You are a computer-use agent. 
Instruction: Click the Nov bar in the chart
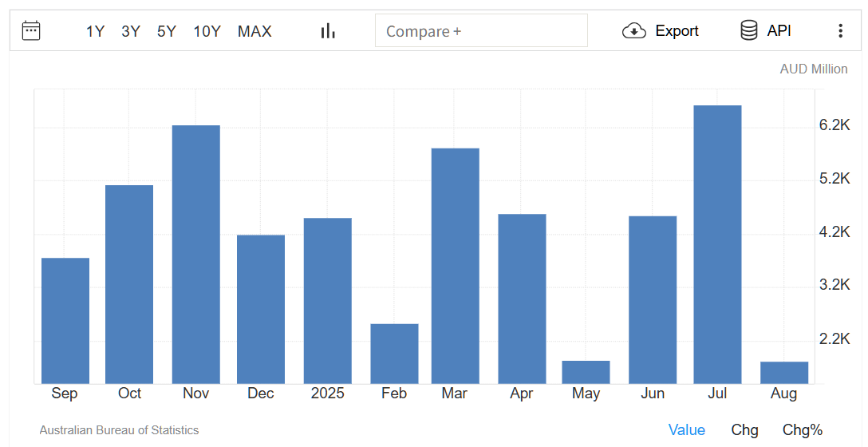pos(195,254)
